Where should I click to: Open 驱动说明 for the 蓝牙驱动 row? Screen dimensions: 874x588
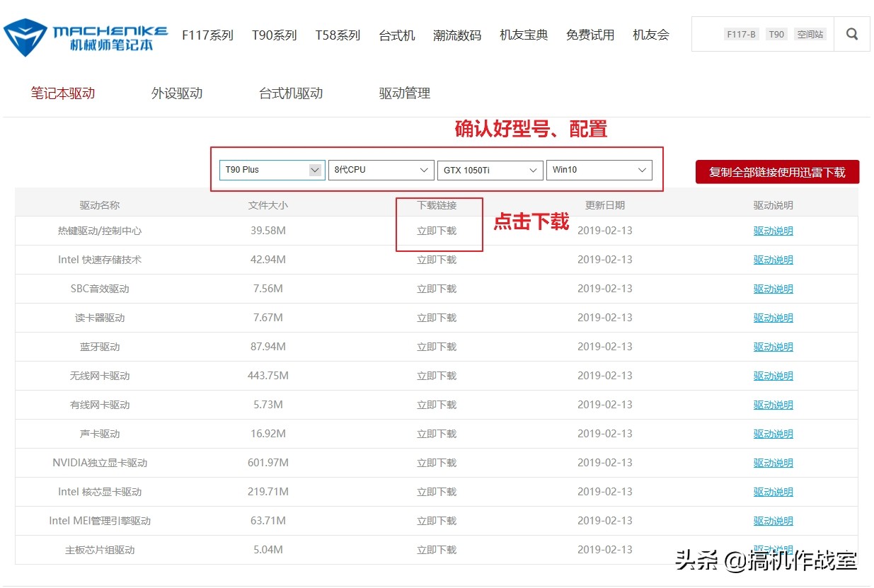[773, 346]
